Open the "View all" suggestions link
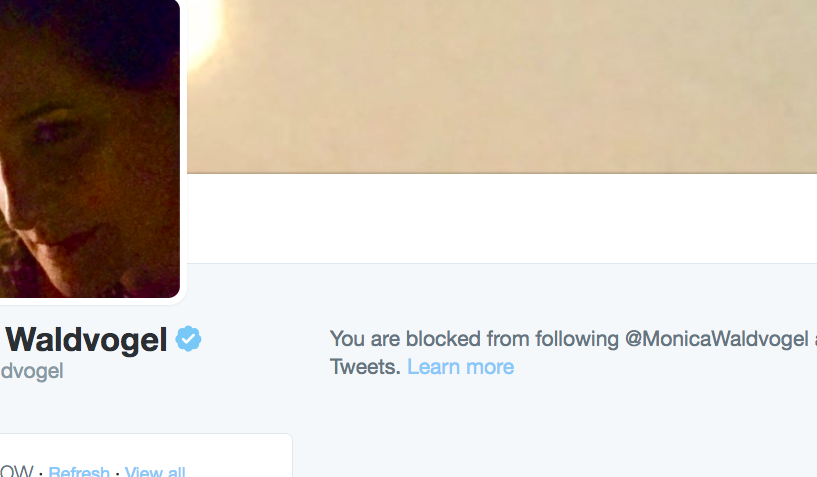817x477 pixels. point(155,471)
